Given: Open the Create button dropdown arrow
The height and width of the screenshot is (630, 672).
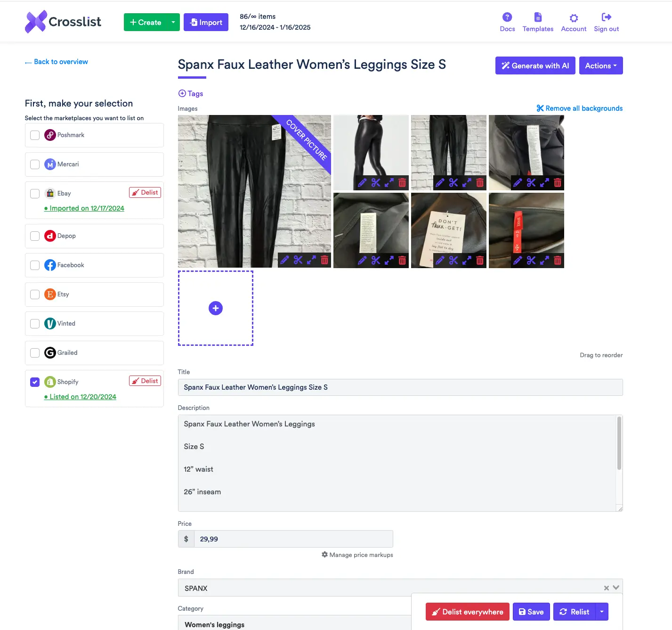Looking at the screenshot, I should point(173,22).
